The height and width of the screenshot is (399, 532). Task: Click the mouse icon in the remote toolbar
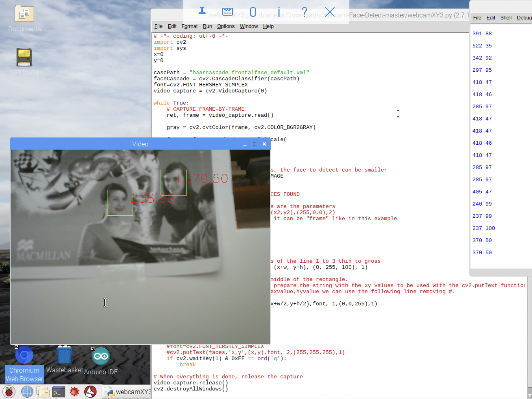pyautogui.click(x=253, y=12)
